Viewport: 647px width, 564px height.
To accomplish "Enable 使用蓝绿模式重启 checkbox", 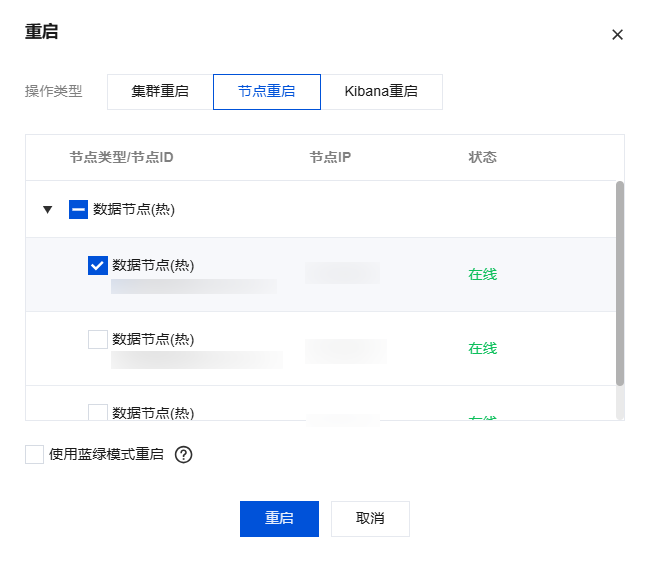I will pos(34,455).
